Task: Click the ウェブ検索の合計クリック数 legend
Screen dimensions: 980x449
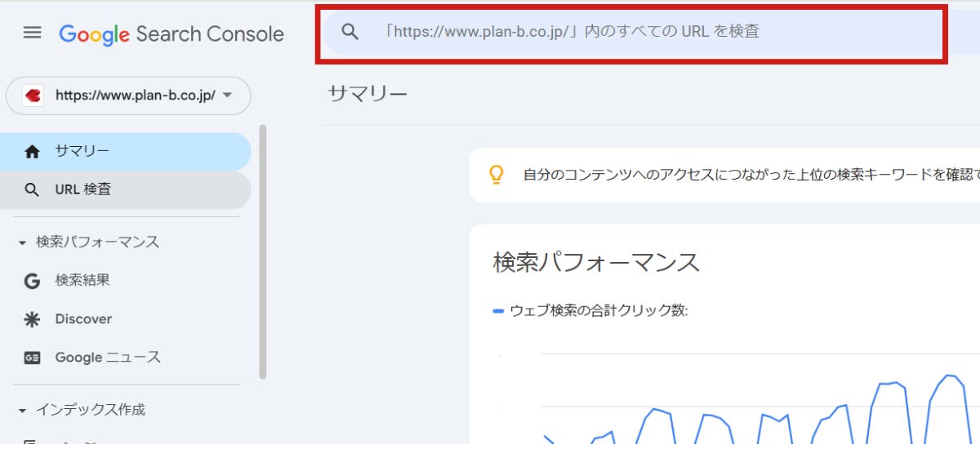Action: [x=591, y=310]
